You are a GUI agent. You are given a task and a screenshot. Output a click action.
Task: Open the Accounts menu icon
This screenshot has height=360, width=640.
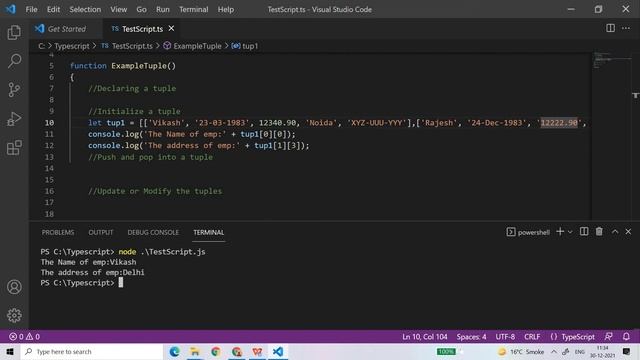tap(14, 287)
